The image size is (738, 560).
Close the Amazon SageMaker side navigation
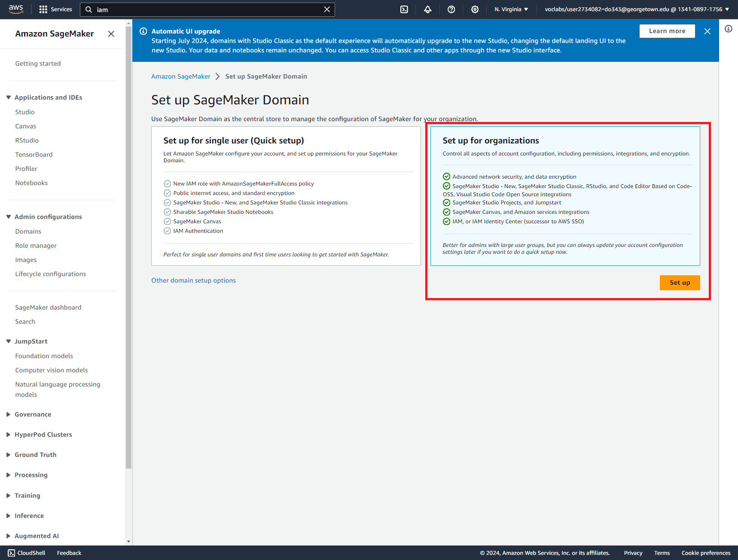[x=111, y=34]
